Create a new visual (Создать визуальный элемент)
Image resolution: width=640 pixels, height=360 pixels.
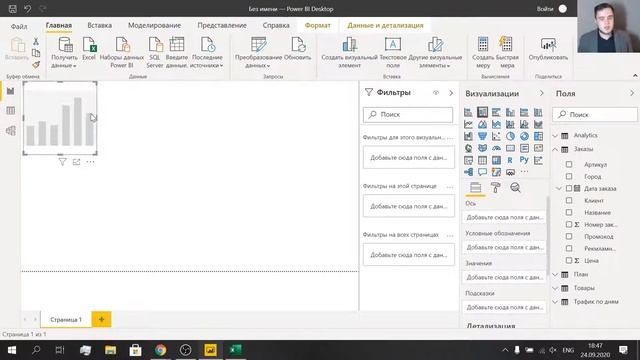(x=349, y=52)
